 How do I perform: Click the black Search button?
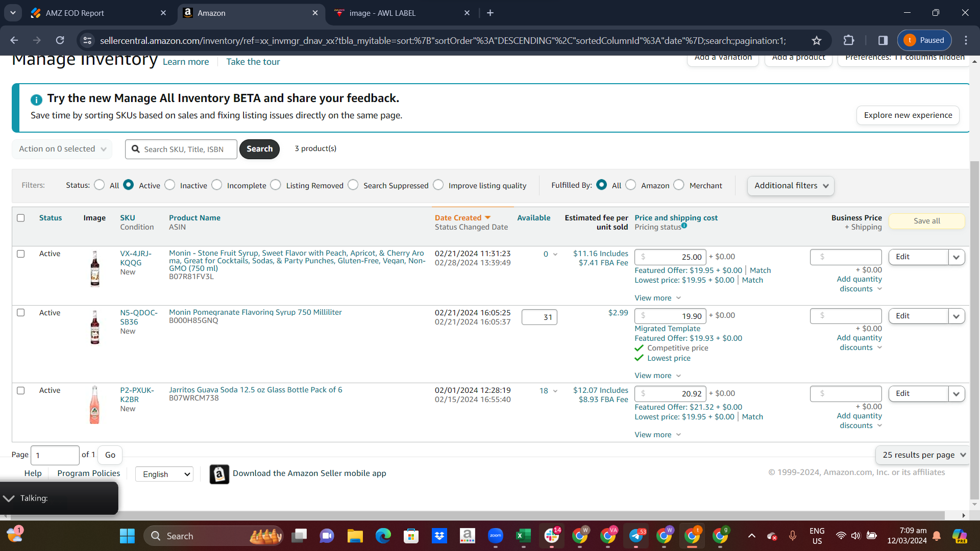coord(260,149)
